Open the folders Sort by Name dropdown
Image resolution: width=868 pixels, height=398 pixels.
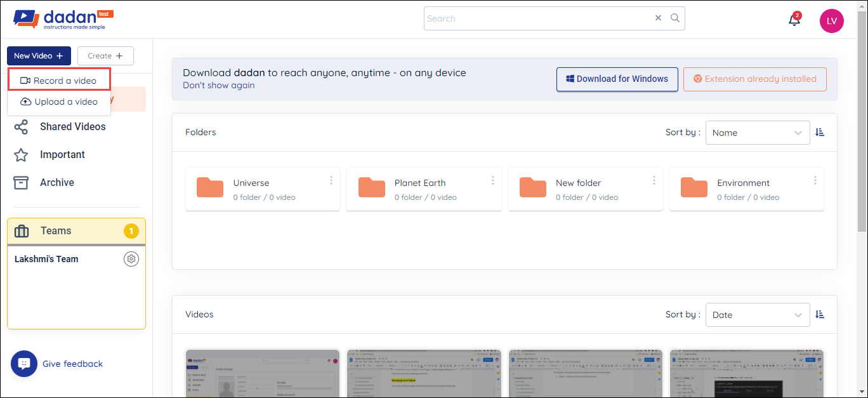[x=758, y=133]
